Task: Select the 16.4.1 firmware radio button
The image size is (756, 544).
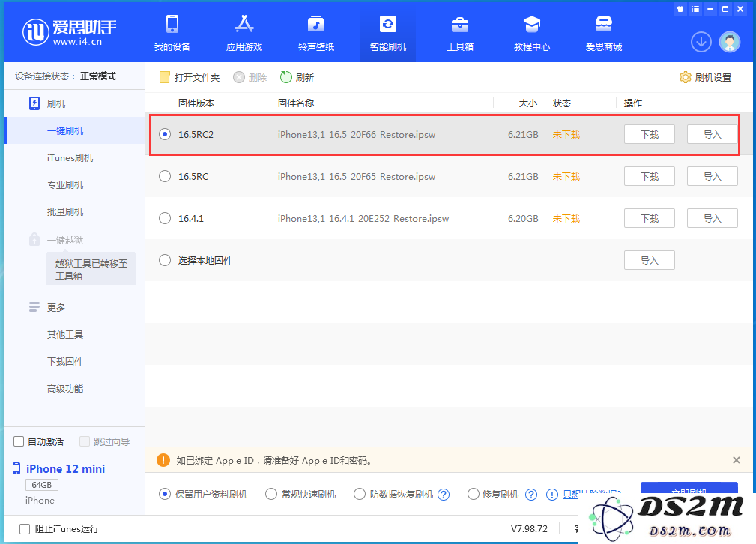Action: pyautogui.click(x=165, y=218)
